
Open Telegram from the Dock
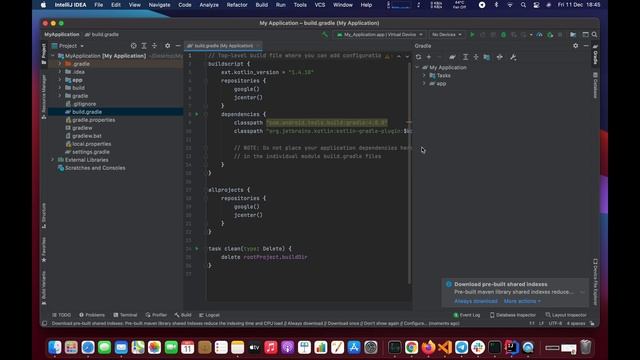coord(461,347)
